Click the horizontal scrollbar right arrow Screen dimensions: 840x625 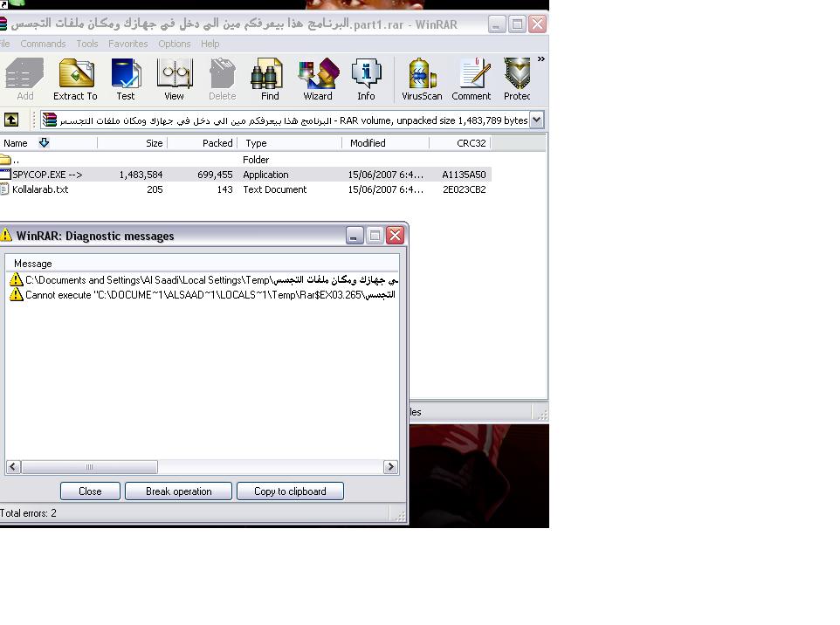(390, 467)
